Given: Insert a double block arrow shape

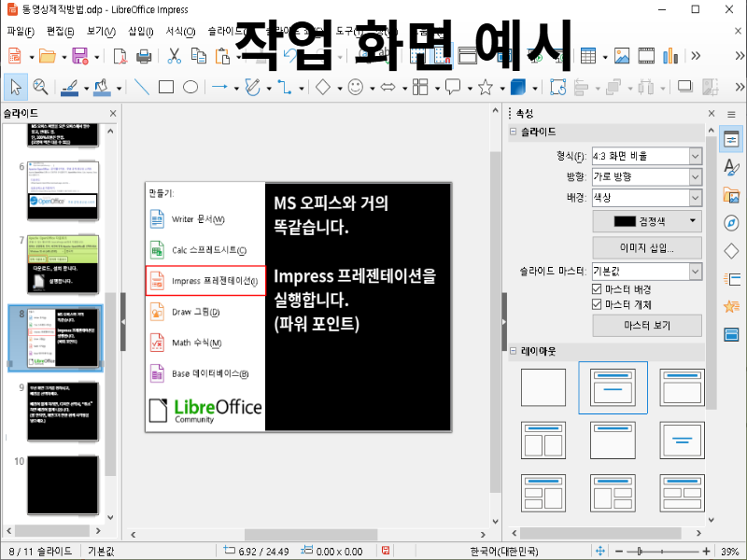Looking at the screenshot, I should point(388,87).
